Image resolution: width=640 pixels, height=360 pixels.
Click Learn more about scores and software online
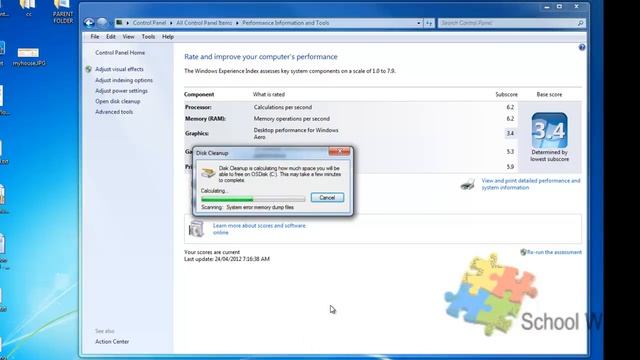point(259,229)
